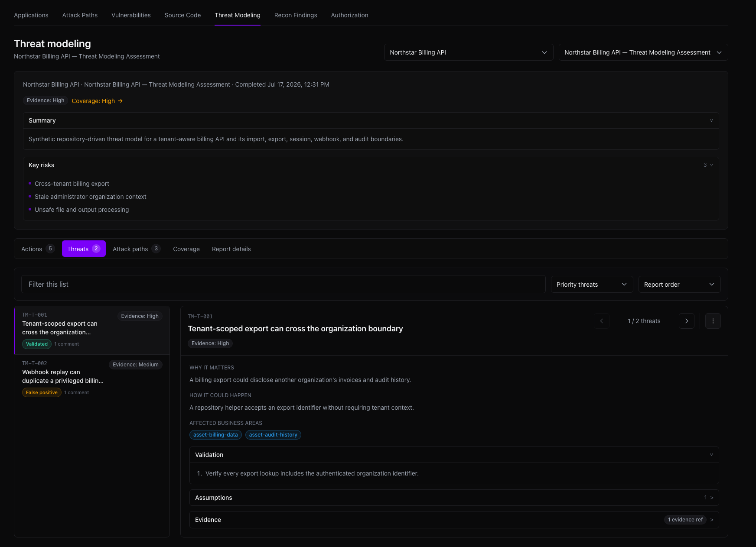This screenshot has height=547, width=756.
Task: Go to next threat arrow
Action: click(x=686, y=321)
